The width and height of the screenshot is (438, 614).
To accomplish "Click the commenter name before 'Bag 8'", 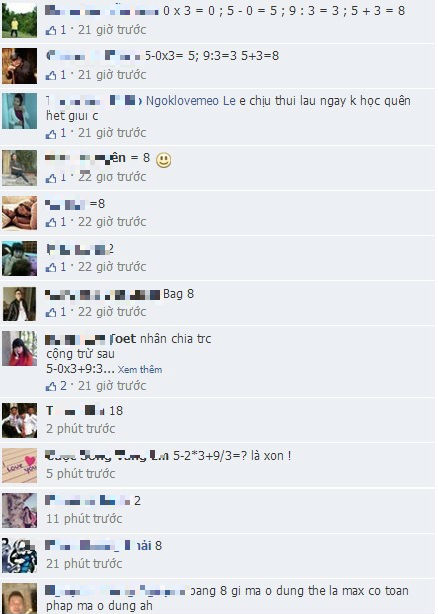I will [x=103, y=294].
